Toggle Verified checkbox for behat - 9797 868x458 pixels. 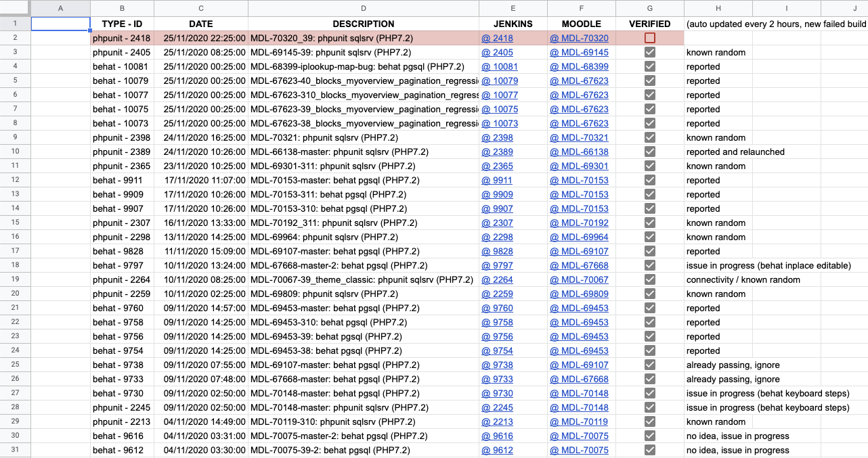pos(650,265)
